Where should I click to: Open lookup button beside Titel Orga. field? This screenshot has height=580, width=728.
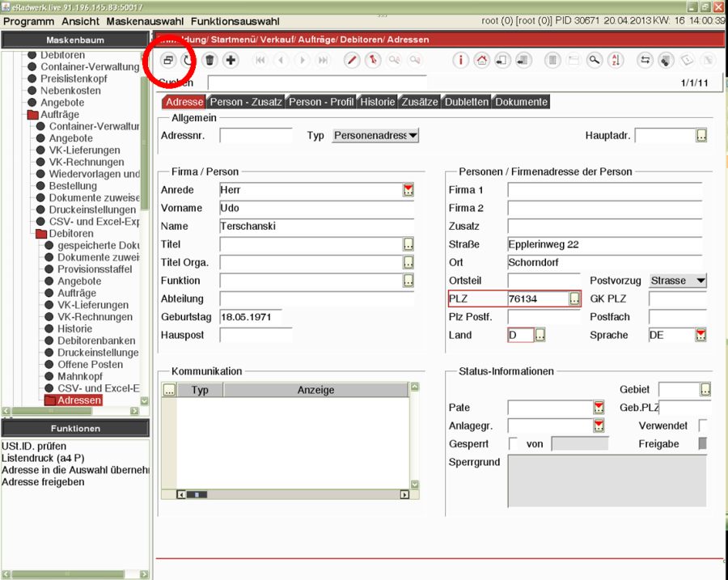click(x=408, y=262)
